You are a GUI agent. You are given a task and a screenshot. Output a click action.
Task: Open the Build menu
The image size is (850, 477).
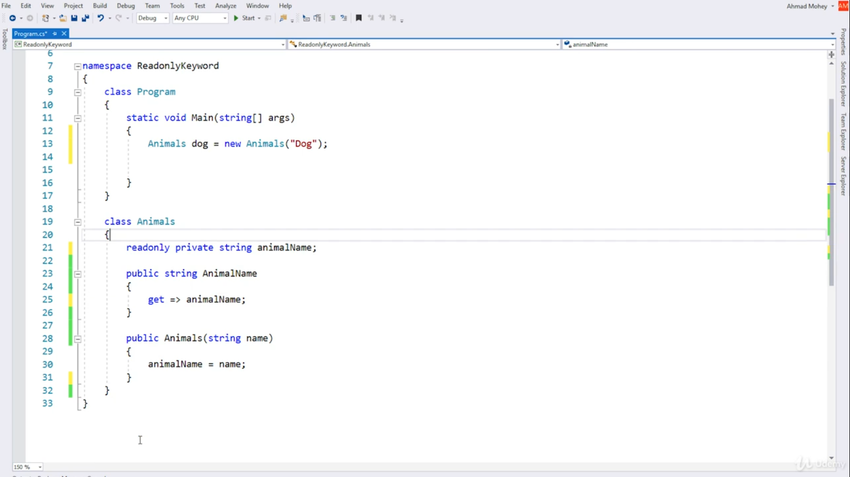(x=100, y=5)
